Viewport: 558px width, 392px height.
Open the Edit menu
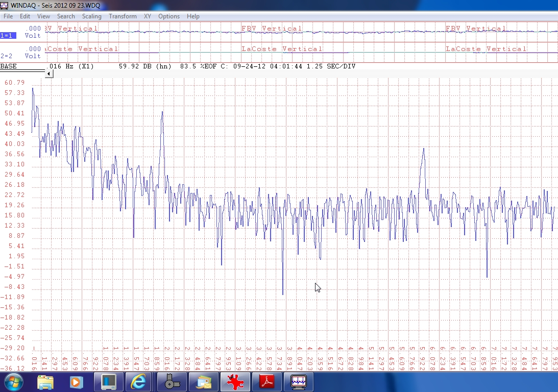[25, 16]
